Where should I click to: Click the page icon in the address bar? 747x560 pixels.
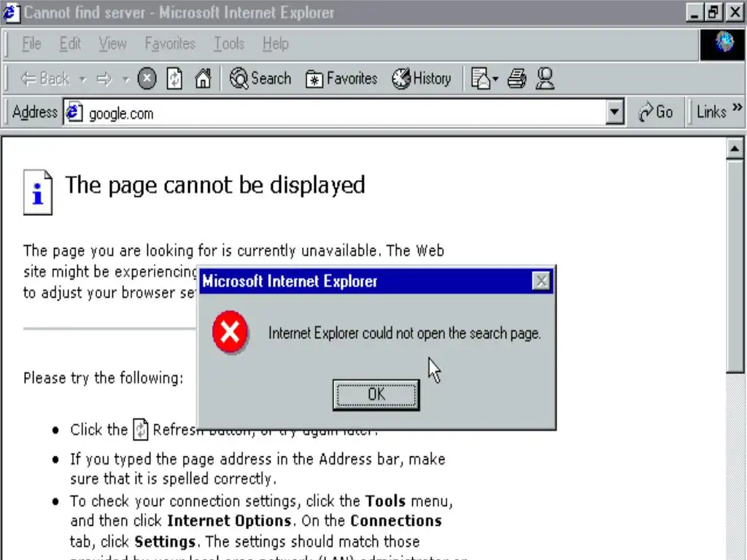74,112
